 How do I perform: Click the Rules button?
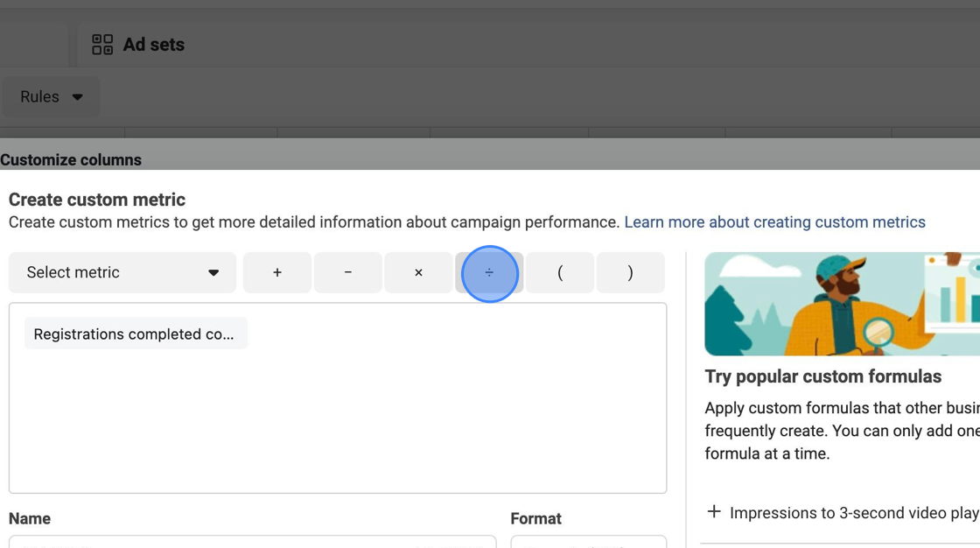point(51,96)
